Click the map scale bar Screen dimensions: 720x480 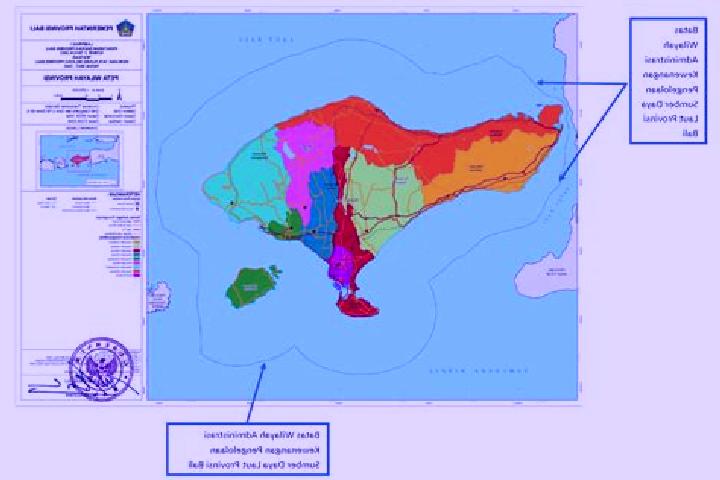tap(86, 98)
